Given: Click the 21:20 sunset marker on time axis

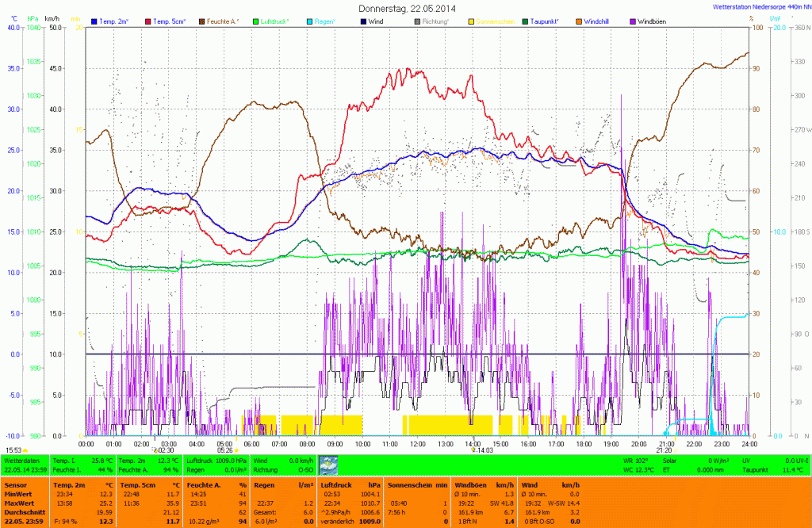Looking at the screenshot, I should point(665,450).
